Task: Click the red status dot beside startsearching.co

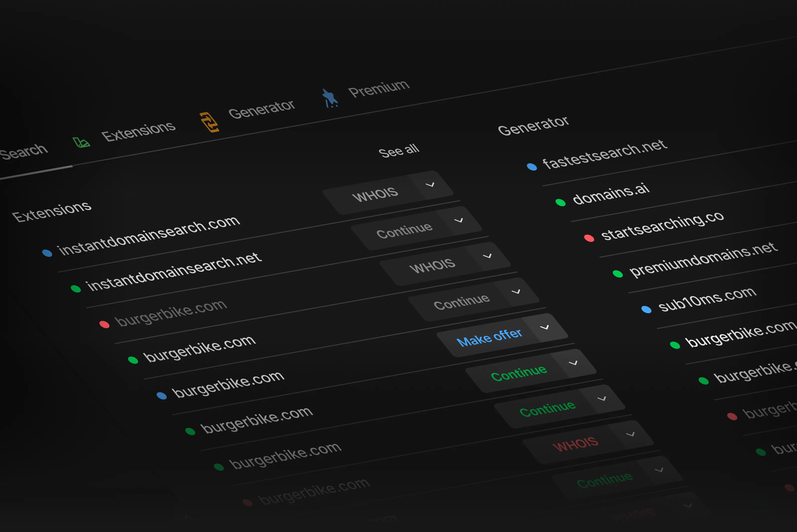Action: tap(589, 238)
